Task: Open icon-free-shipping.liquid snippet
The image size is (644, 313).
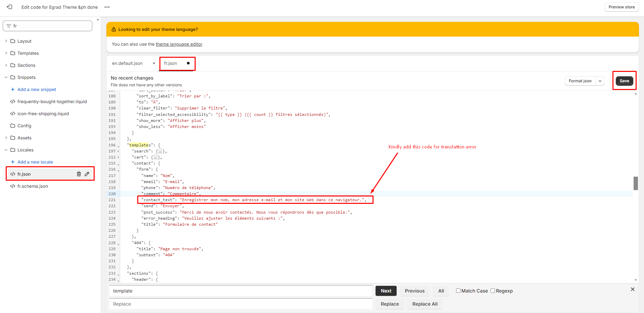Action: click(x=43, y=114)
